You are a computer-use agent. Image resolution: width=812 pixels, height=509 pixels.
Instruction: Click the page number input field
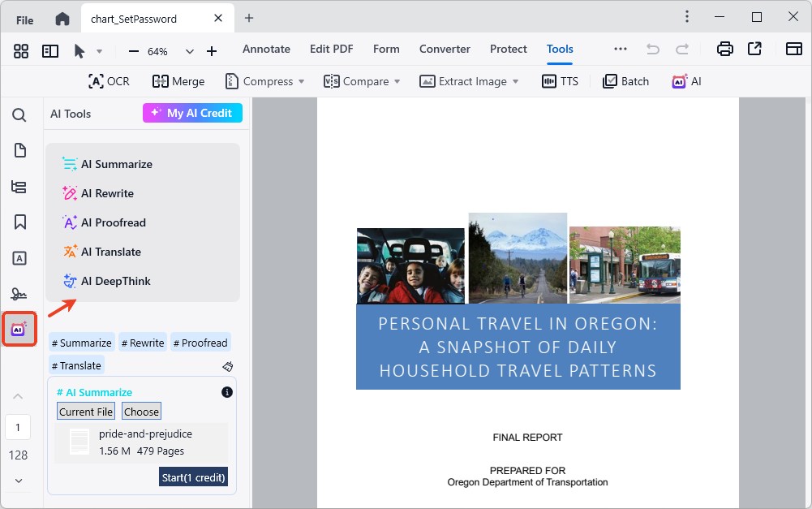18,427
